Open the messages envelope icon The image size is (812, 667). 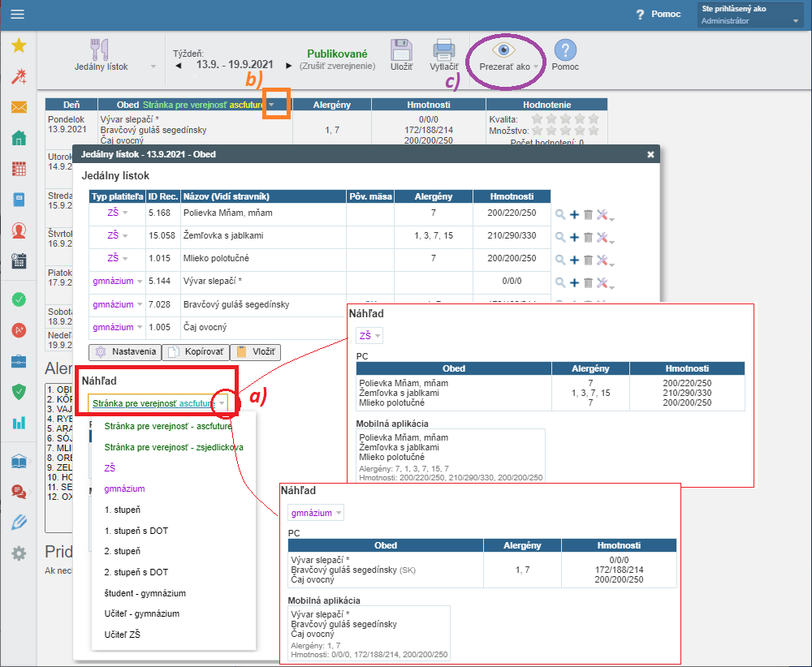point(19,107)
